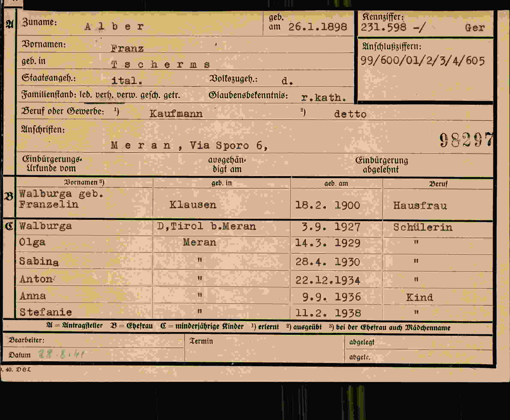Select date 3.9. 1927
The width and height of the screenshot is (510, 420).
tap(331, 227)
